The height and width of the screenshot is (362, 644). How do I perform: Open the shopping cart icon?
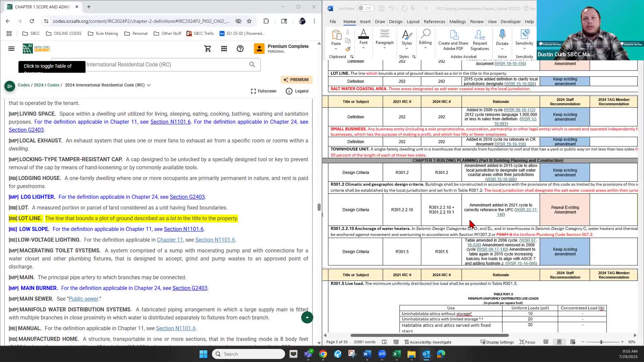(x=208, y=49)
